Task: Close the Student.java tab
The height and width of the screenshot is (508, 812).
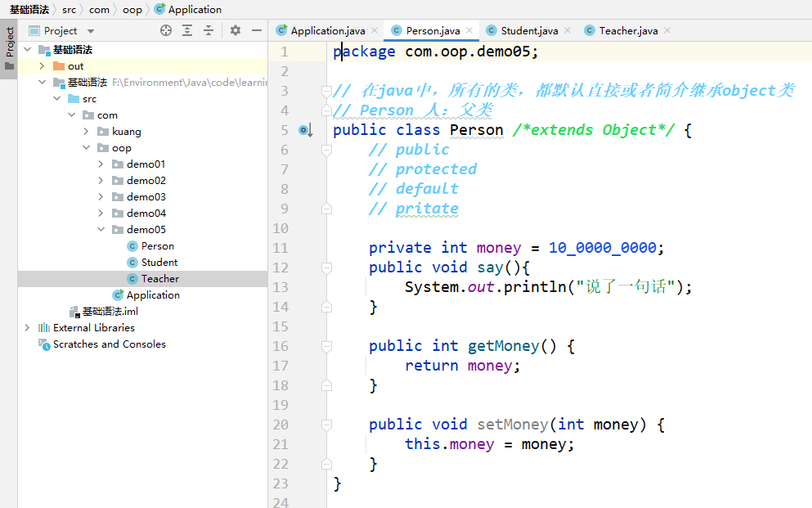Action: pos(568,30)
